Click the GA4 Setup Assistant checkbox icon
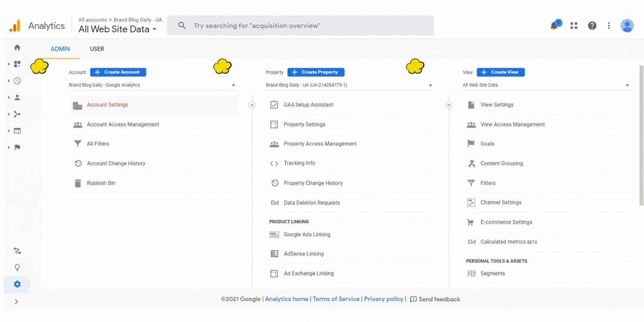Image resolution: width=644 pixels, height=322 pixels. (274, 105)
